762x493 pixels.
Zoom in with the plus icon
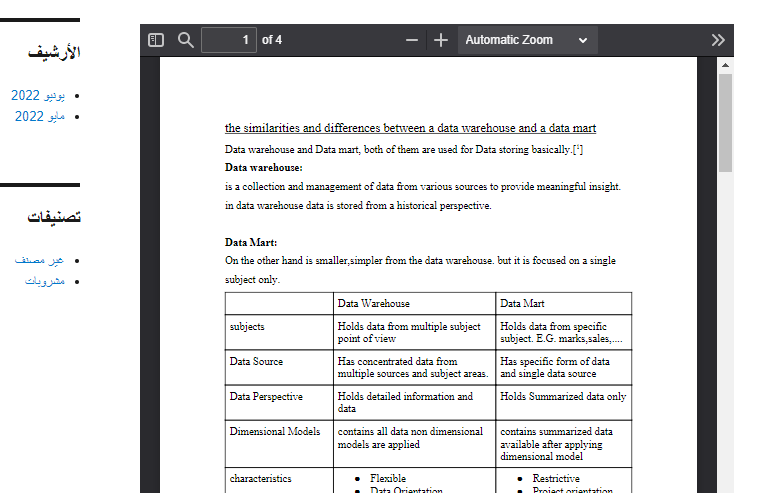[441, 40]
